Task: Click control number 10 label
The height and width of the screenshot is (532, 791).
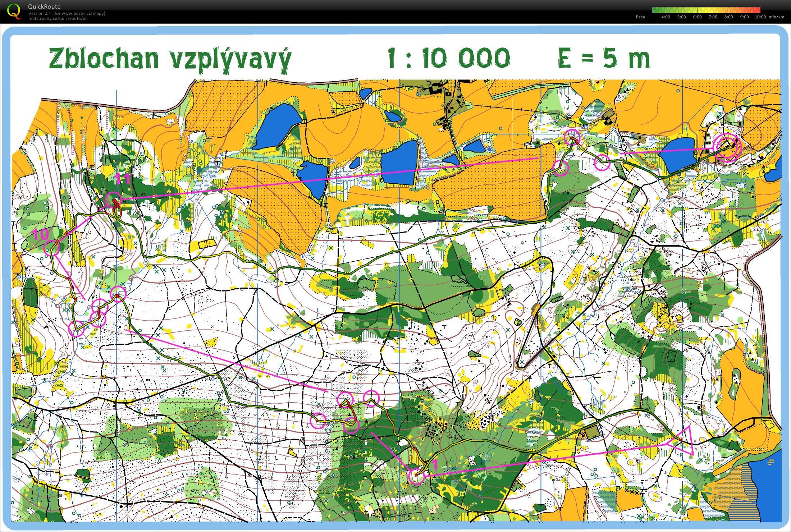Action: (x=41, y=234)
